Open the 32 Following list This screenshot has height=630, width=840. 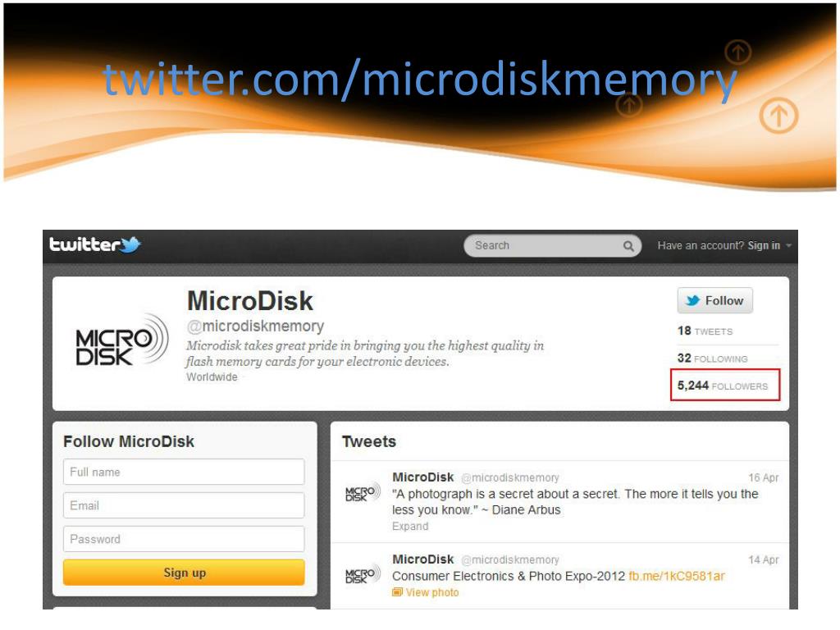pyautogui.click(x=713, y=358)
